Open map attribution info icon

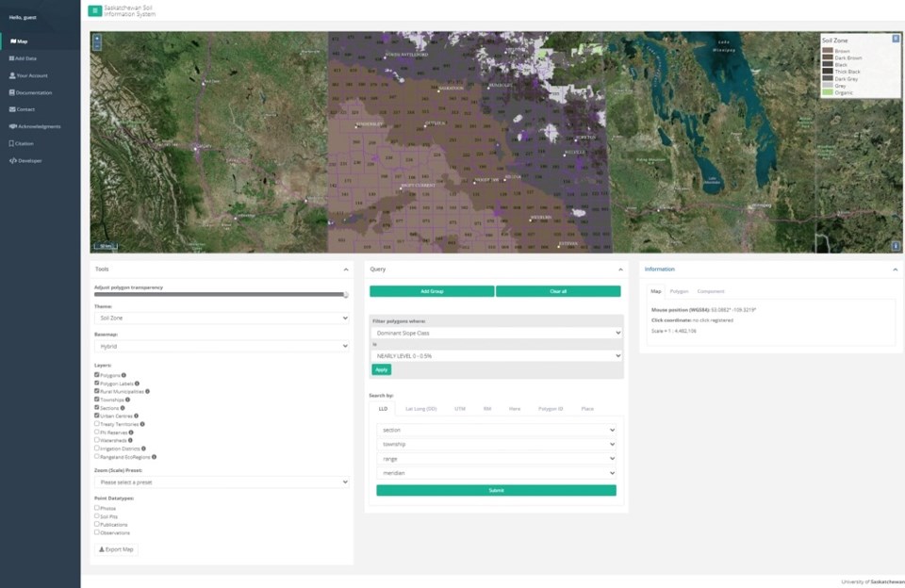point(896,246)
